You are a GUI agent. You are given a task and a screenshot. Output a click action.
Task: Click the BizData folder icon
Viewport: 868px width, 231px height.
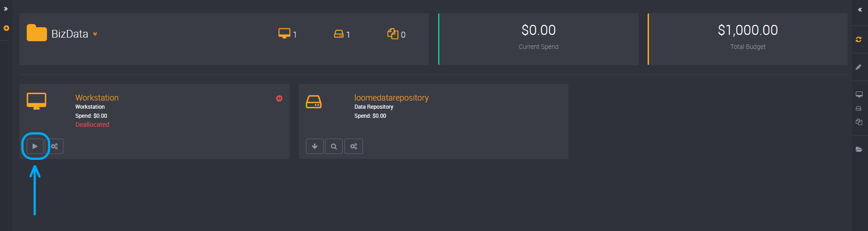37,33
